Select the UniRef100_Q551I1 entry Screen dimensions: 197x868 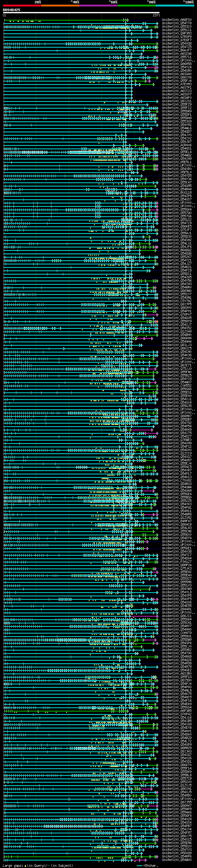[x=176, y=30]
